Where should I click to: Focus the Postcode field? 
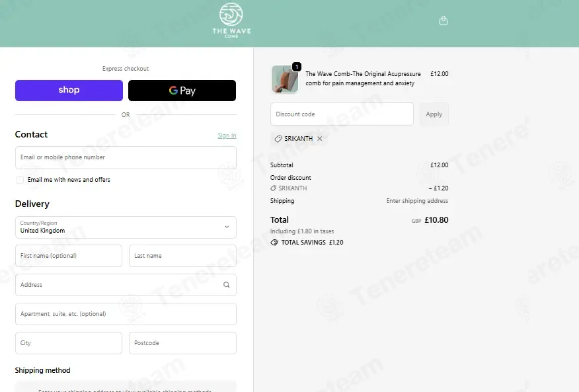pos(182,343)
